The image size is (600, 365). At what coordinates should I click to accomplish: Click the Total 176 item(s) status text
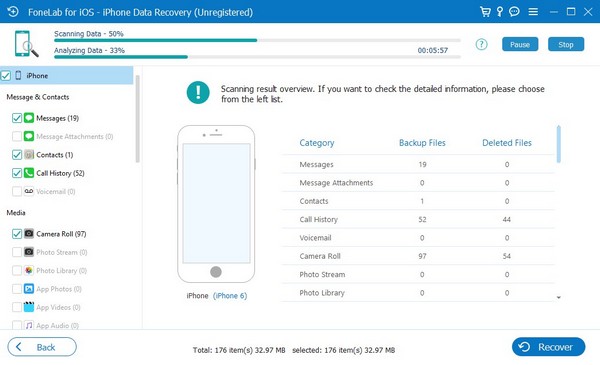tap(239, 350)
